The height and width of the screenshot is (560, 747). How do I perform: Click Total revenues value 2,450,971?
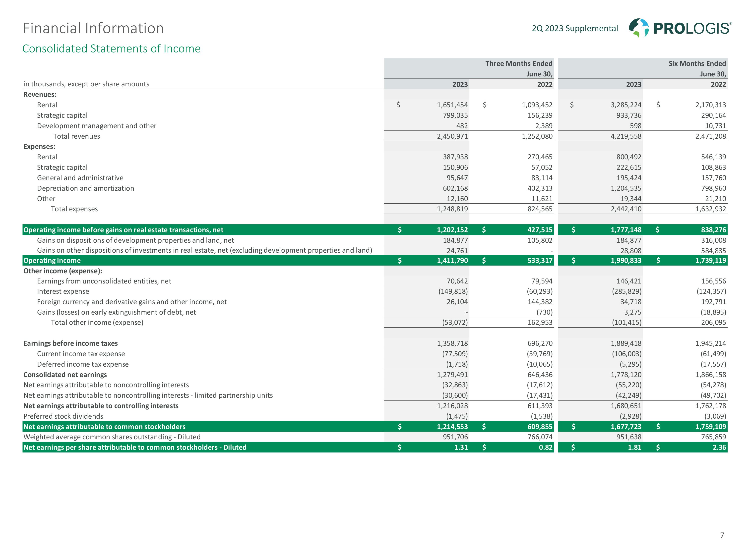coord(452,136)
